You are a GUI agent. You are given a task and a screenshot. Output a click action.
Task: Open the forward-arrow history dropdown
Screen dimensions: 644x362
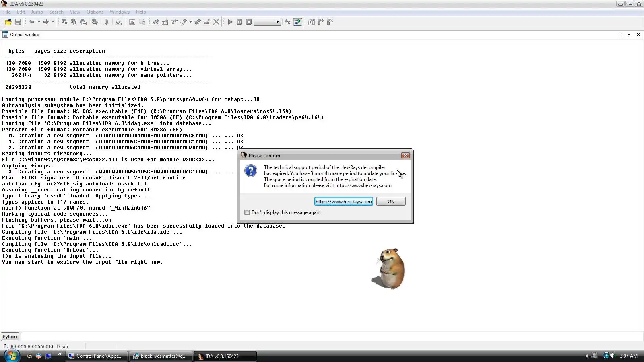pos(53,22)
